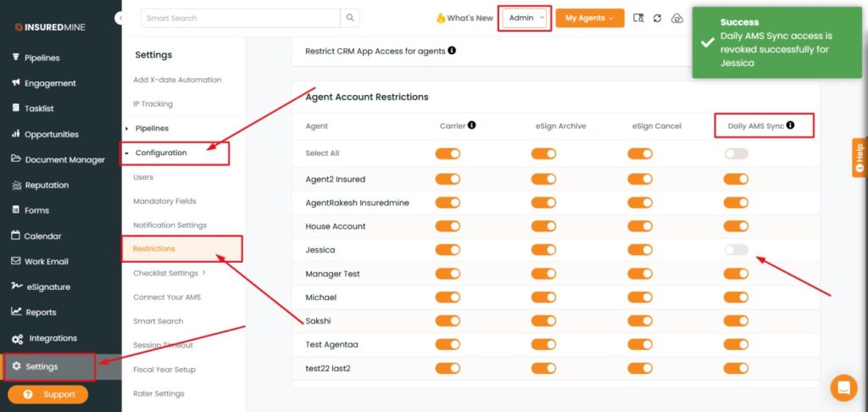Screen dimensions: 868x412
Task: Click the cloud download icon
Action: coord(676,18)
